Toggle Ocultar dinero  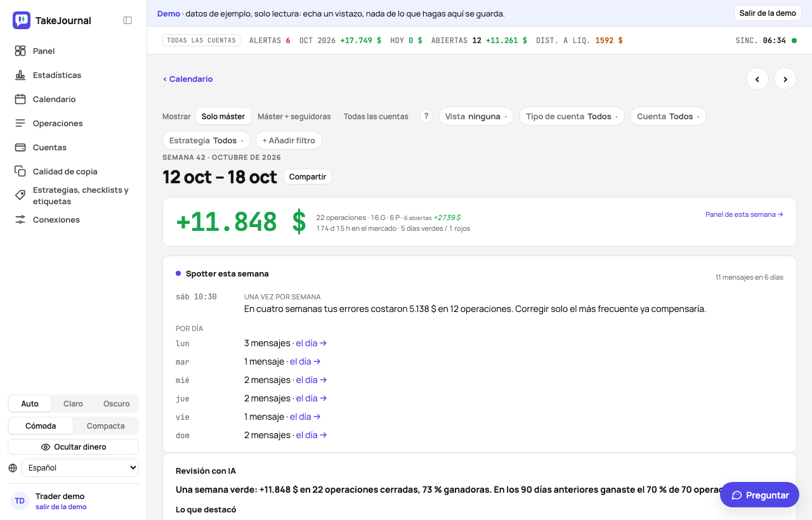[x=73, y=447]
